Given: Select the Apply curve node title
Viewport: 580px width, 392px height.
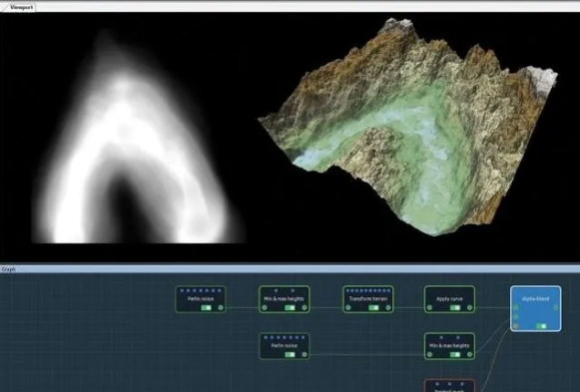Looking at the screenshot, I should tap(449, 298).
